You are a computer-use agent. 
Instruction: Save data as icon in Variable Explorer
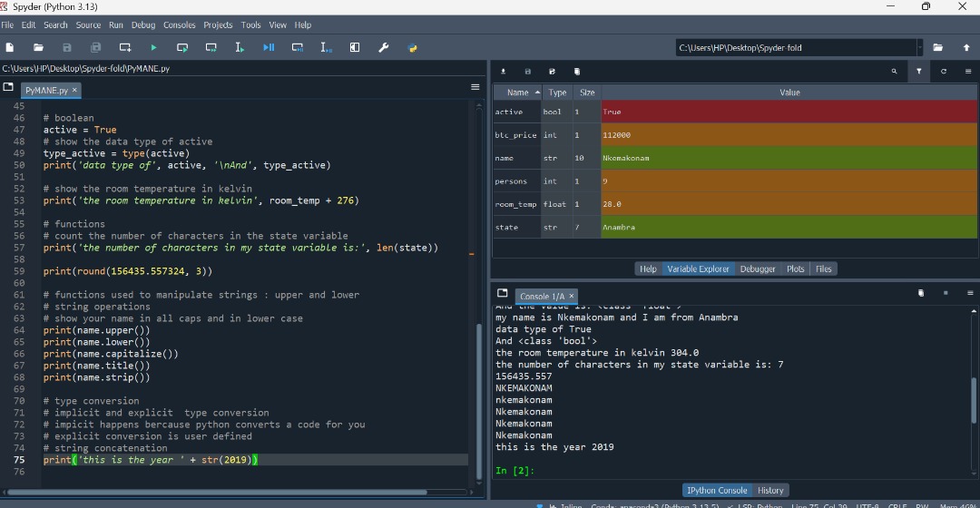(x=552, y=72)
